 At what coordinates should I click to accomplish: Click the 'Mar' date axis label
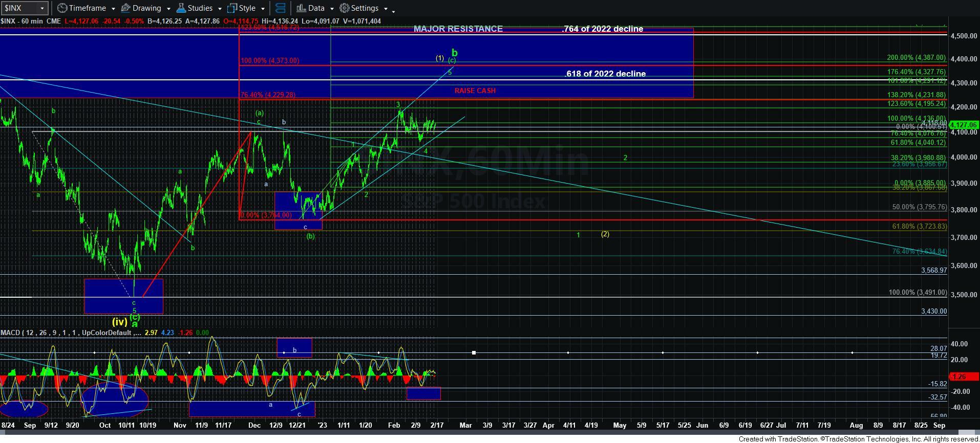(x=465, y=425)
